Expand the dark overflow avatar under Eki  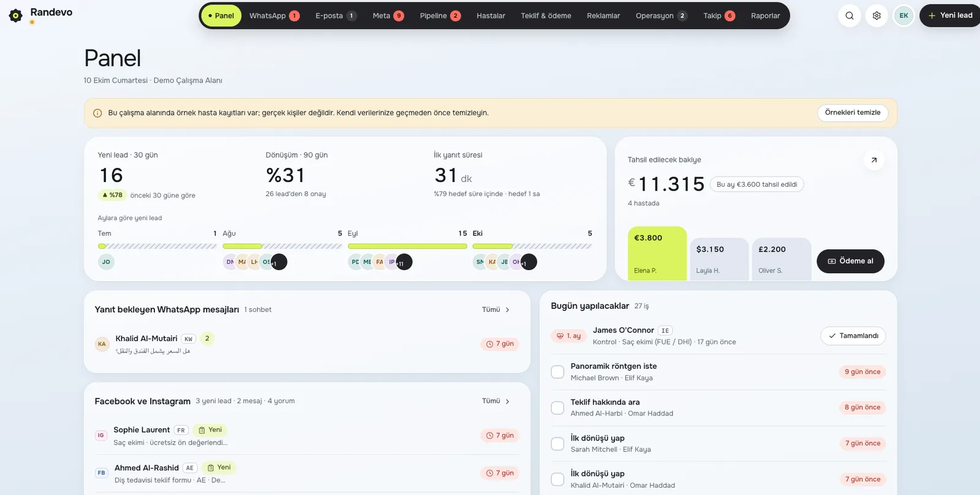(x=529, y=262)
